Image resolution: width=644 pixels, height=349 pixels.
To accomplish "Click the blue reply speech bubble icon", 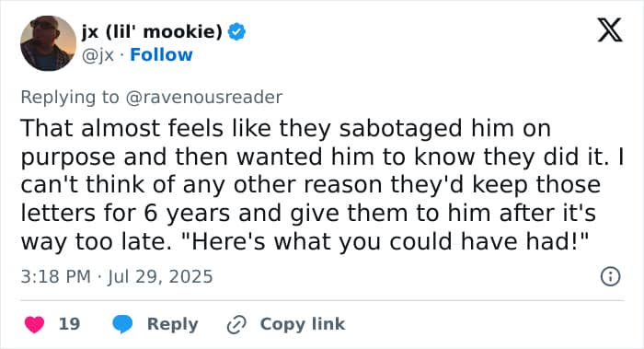I will pos(122,324).
